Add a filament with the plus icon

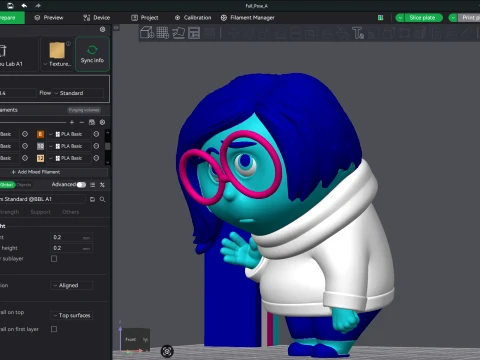click(x=72, y=122)
